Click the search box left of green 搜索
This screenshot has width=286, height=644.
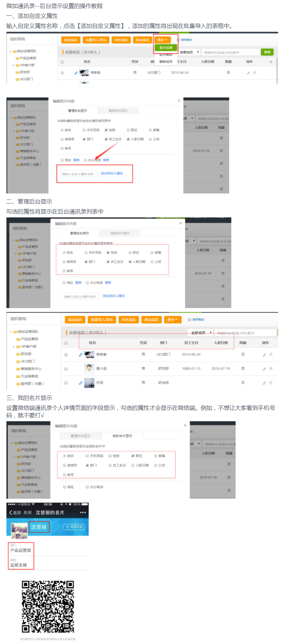231,52
